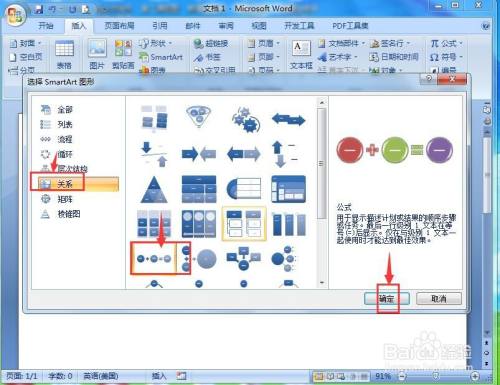Switch to the 引用 references tab
The image size is (500, 385).
point(160,26)
